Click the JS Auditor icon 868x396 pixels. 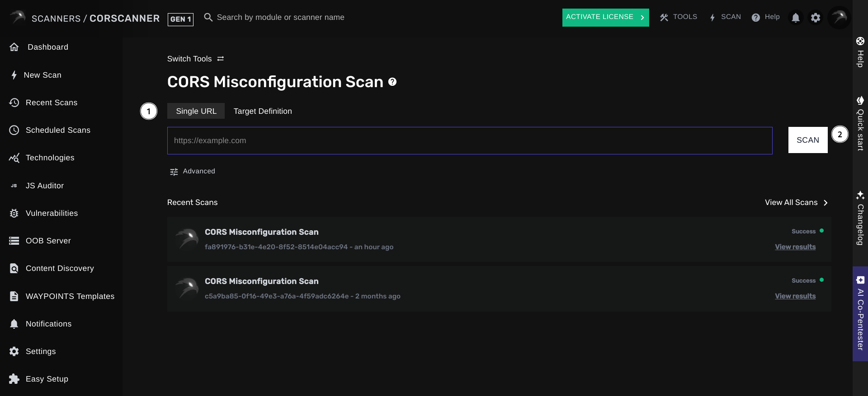(x=14, y=186)
